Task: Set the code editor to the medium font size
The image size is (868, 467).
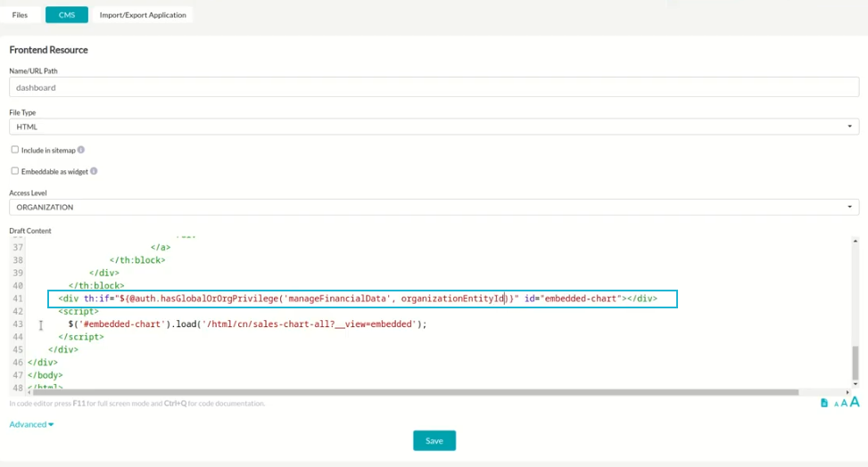Action: [844, 404]
